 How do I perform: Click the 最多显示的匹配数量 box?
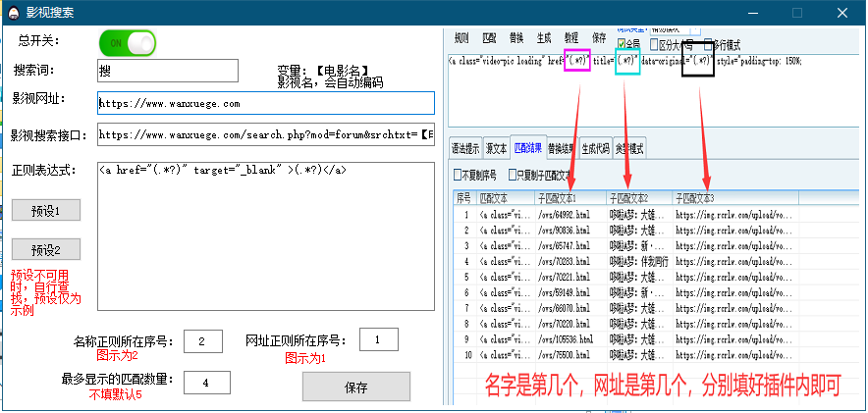tap(207, 383)
